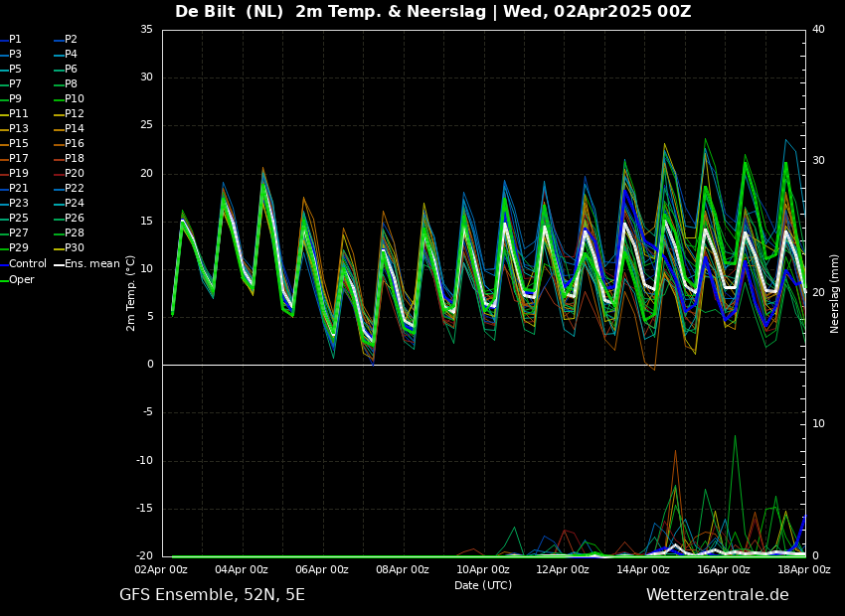Viewport: 845px width, 616px height.
Task: Select the P2 legend label
Action: pos(67,40)
